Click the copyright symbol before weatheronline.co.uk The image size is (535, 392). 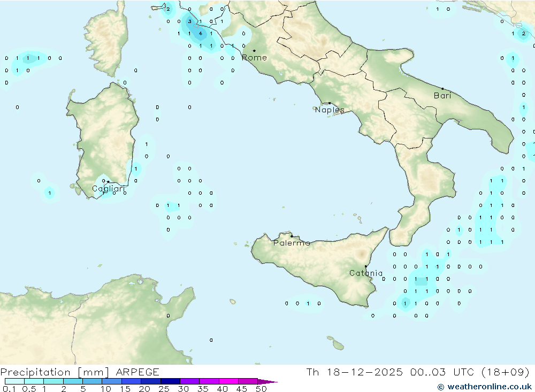441,387
